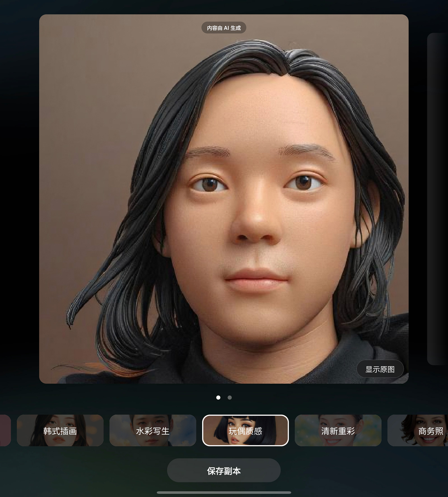
Task: Choose the 清新重彩 style option
Action: tap(338, 430)
